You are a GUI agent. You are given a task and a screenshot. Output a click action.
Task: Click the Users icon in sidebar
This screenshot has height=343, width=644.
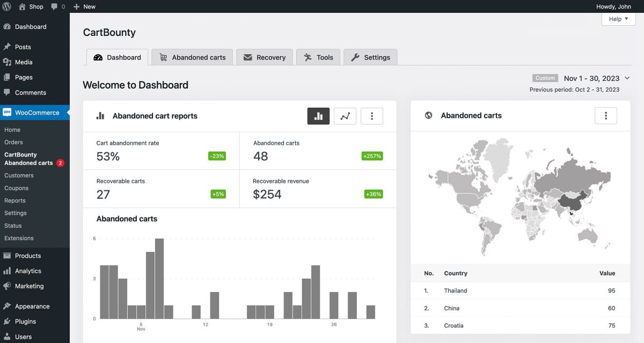coord(7,337)
